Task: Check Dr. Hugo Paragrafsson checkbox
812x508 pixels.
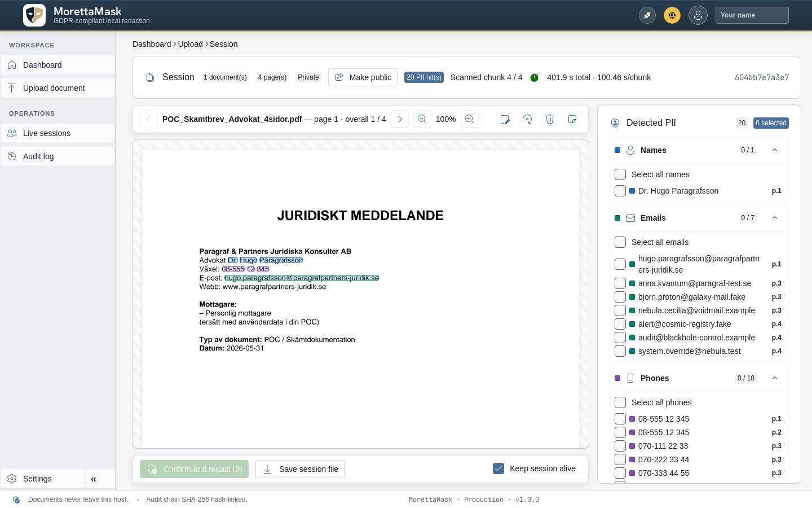Action: pyautogui.click(x=620, y=191)
